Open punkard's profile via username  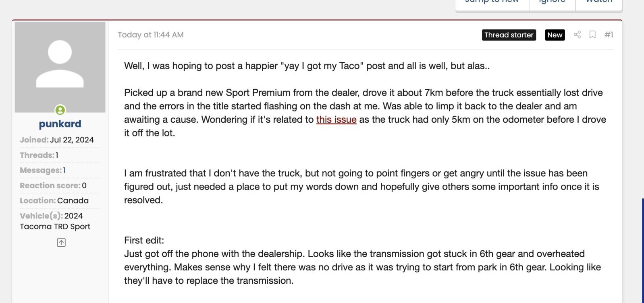(60, 124)
